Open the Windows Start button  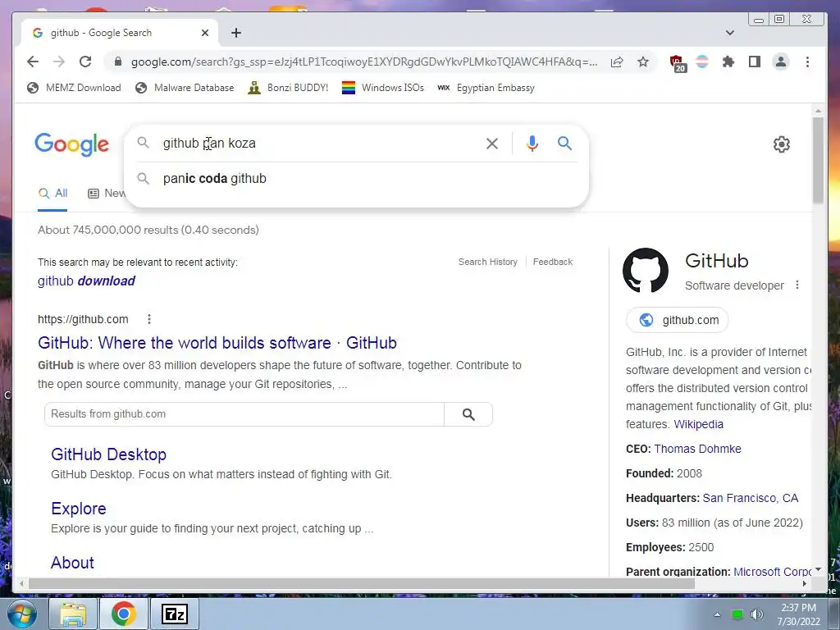(21, 614)
